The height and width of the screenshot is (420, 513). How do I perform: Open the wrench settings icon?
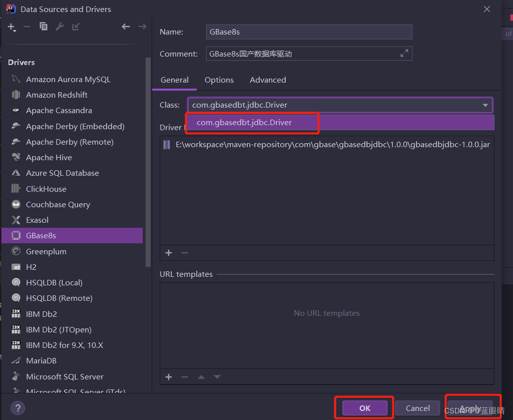tap(60, 27)
